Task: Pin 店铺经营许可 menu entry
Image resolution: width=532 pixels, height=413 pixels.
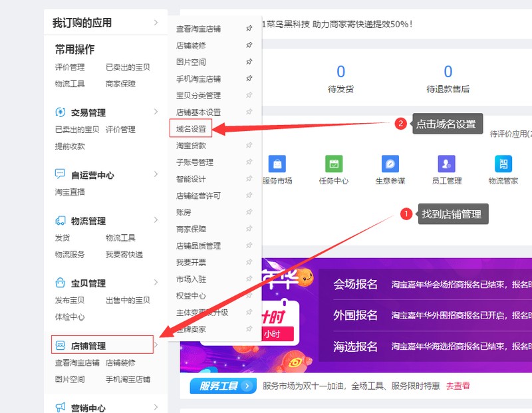Action: point(249,195)
